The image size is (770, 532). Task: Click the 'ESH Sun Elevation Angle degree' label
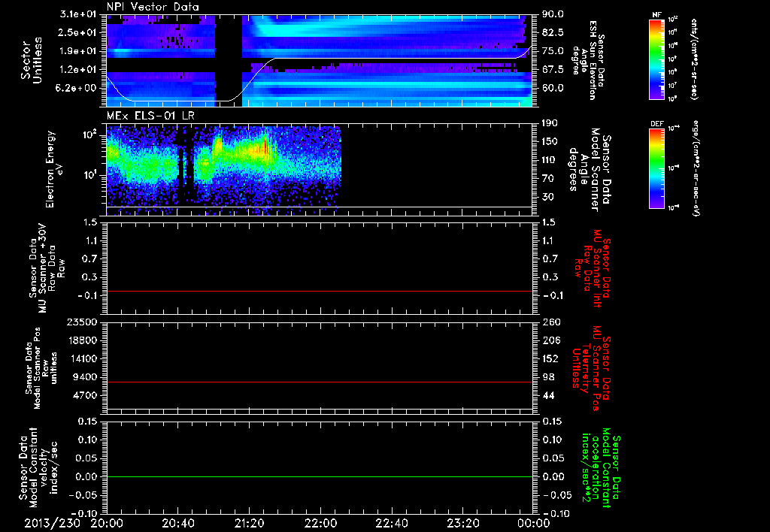click(588, 60)
